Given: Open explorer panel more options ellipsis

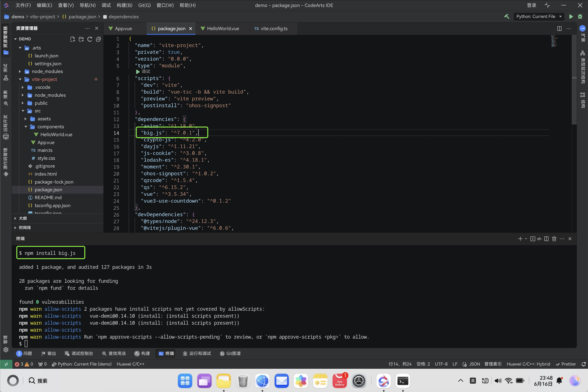Looking at the screenshot, I should pos(87,28).
